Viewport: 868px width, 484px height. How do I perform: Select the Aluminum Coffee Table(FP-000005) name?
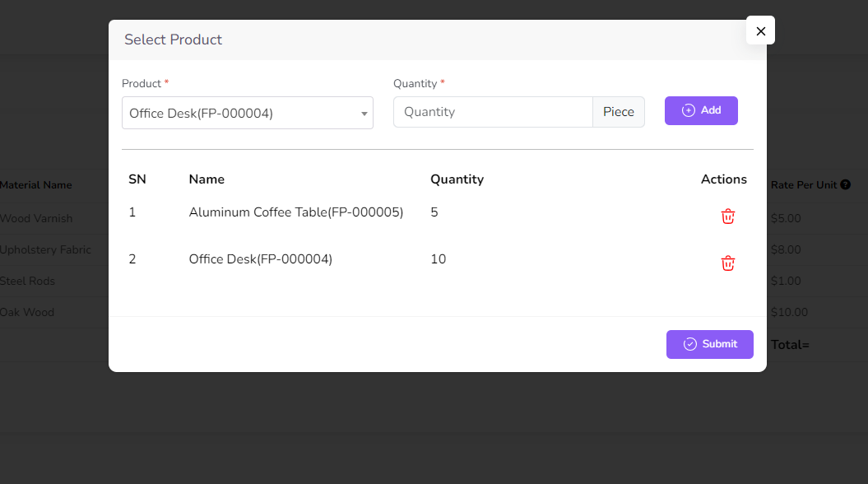pos(295,212)
